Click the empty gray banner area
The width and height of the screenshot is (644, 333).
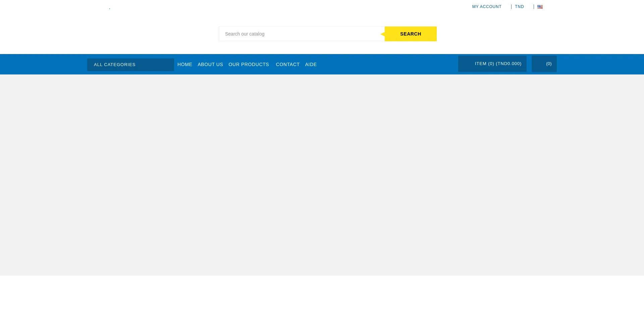(x=322, y=174)
